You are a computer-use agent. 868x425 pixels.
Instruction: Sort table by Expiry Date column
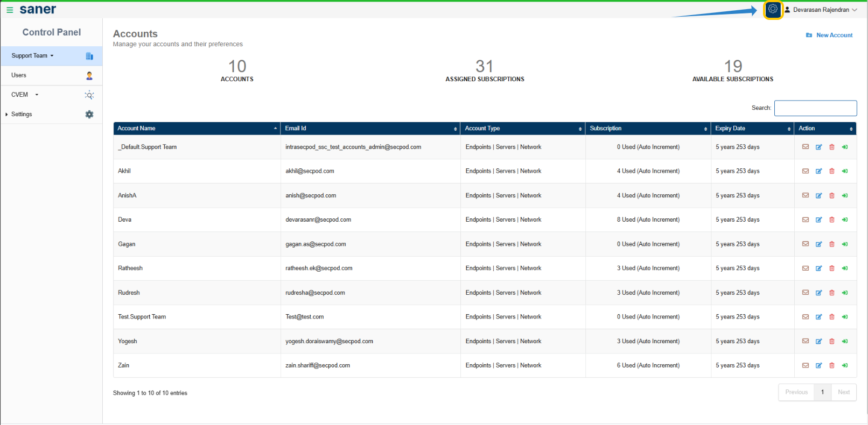[x=752, y=129]
